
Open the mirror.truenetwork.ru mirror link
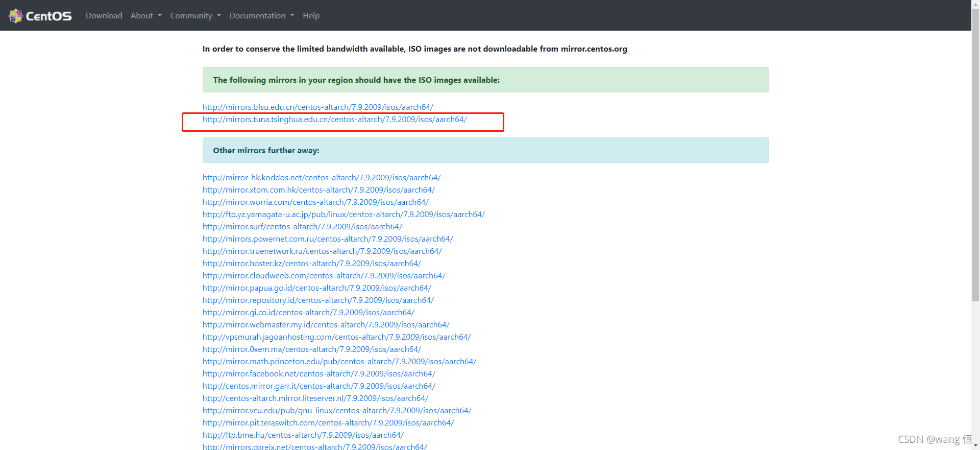click(322, 251)
